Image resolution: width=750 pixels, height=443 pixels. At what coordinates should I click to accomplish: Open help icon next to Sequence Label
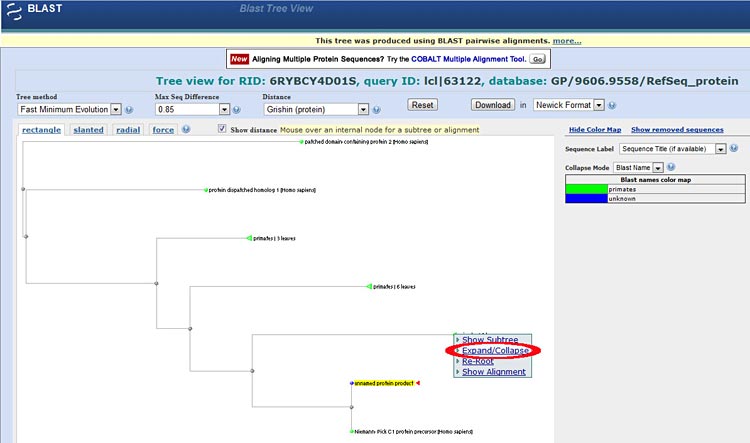pos(734,148)
